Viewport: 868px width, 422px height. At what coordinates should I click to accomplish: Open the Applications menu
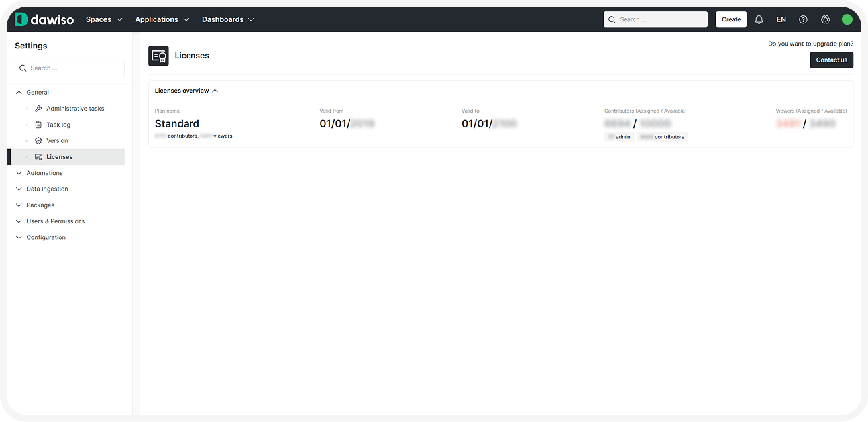[162, 19]
